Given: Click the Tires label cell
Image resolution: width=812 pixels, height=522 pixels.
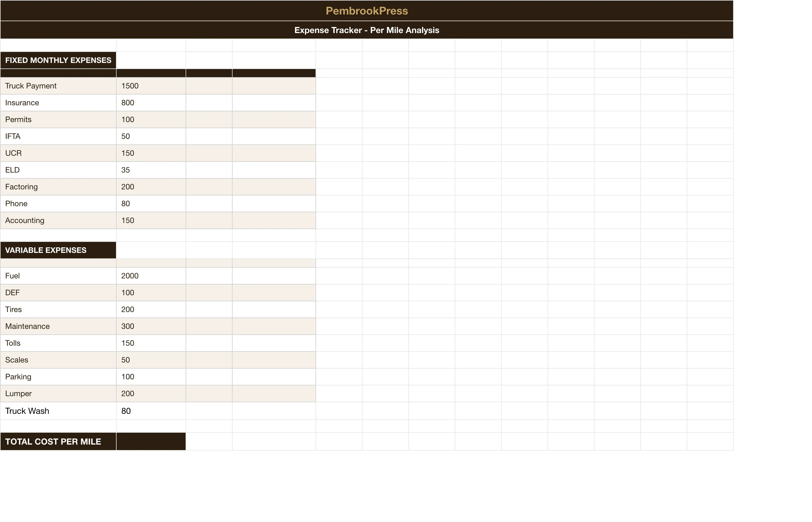Looking at the screenshot, I should 58,309.
